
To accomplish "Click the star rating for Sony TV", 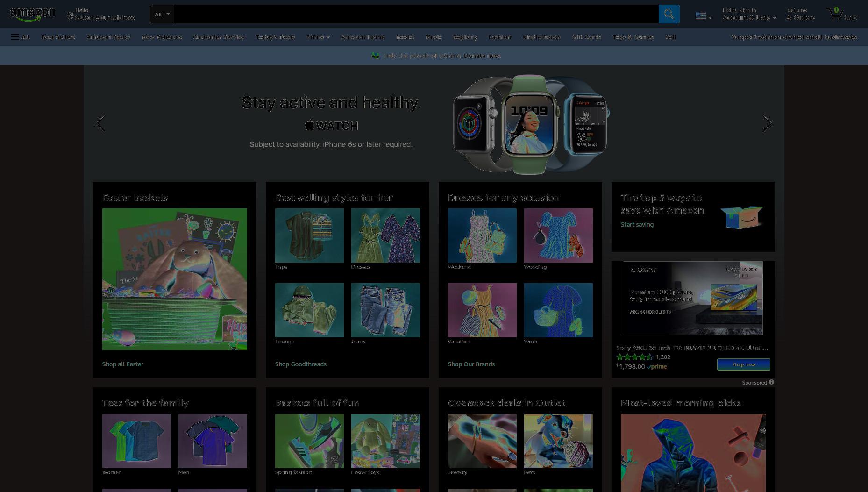I will click(634, 357).
